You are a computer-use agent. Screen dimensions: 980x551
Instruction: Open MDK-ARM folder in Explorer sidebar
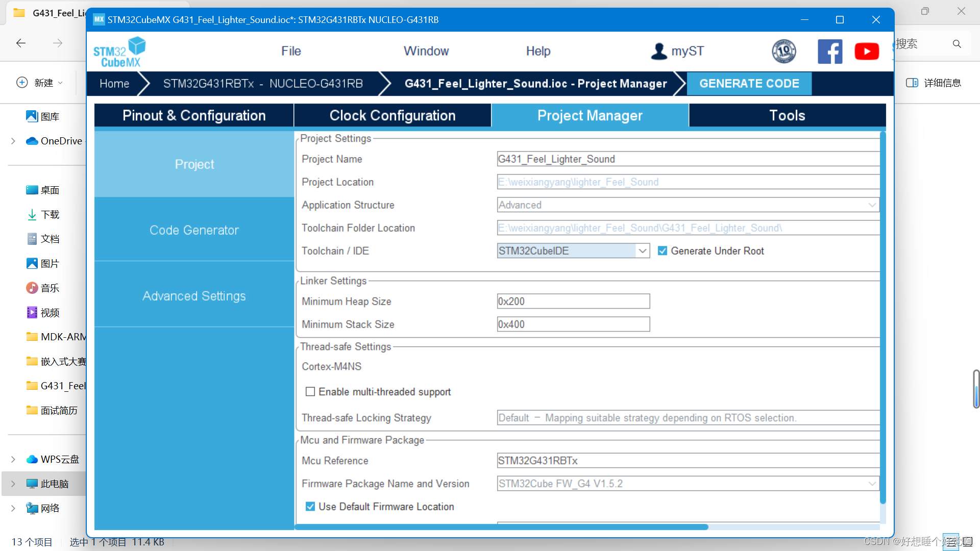(56, 337)
